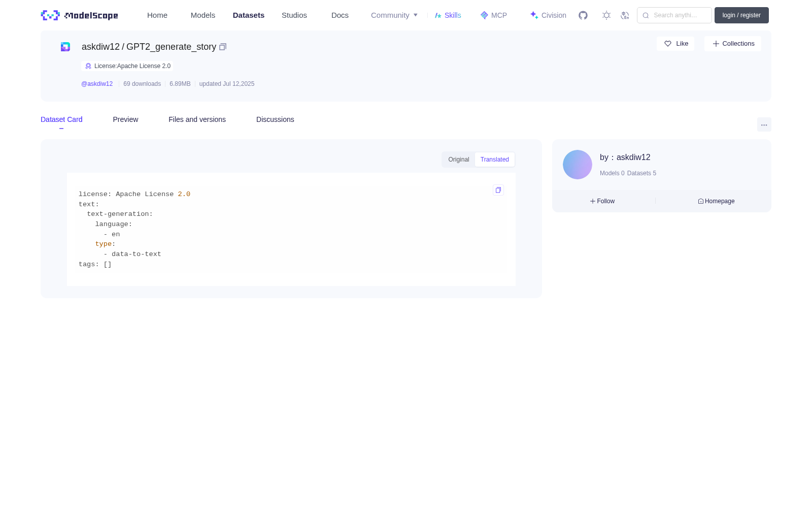Image resolution: width=812 pixels, height=508 pixels.
Task: Click 'license: Apache License 2.0' code line
Action: click(134, 194)
